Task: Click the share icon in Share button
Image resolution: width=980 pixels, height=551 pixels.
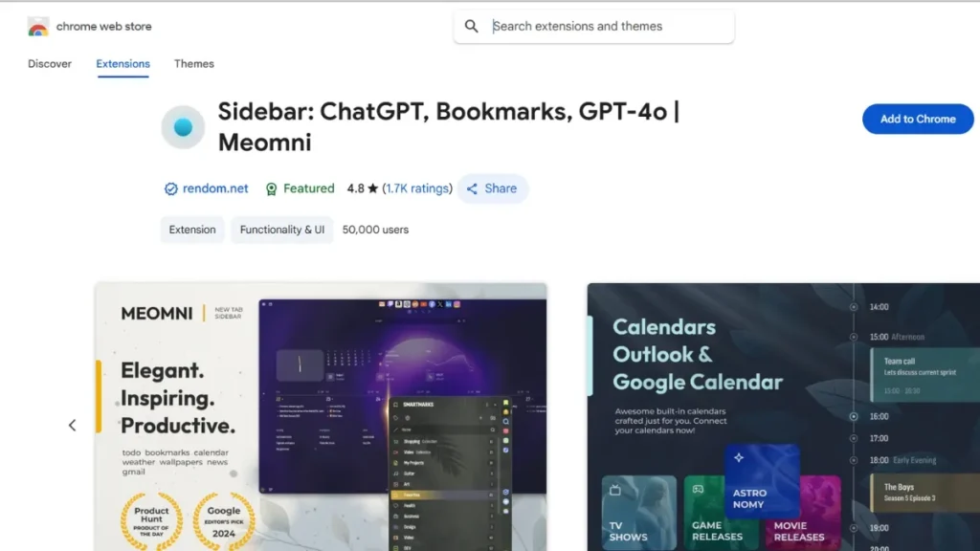Action: click(x=472, y=188)
